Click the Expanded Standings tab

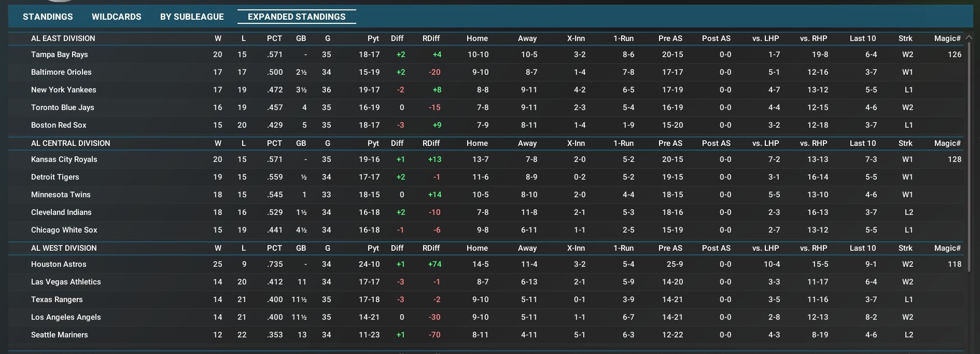click(297, 17)
